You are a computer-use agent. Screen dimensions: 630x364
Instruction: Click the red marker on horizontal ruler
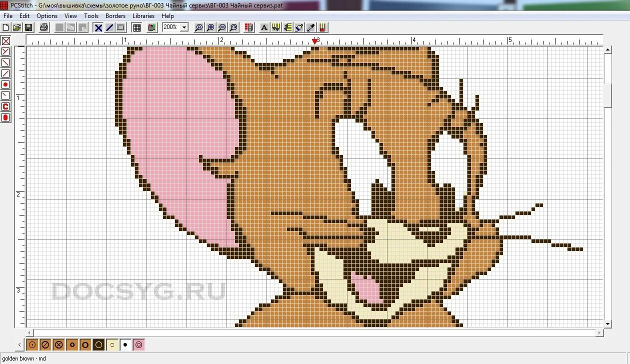314,41
